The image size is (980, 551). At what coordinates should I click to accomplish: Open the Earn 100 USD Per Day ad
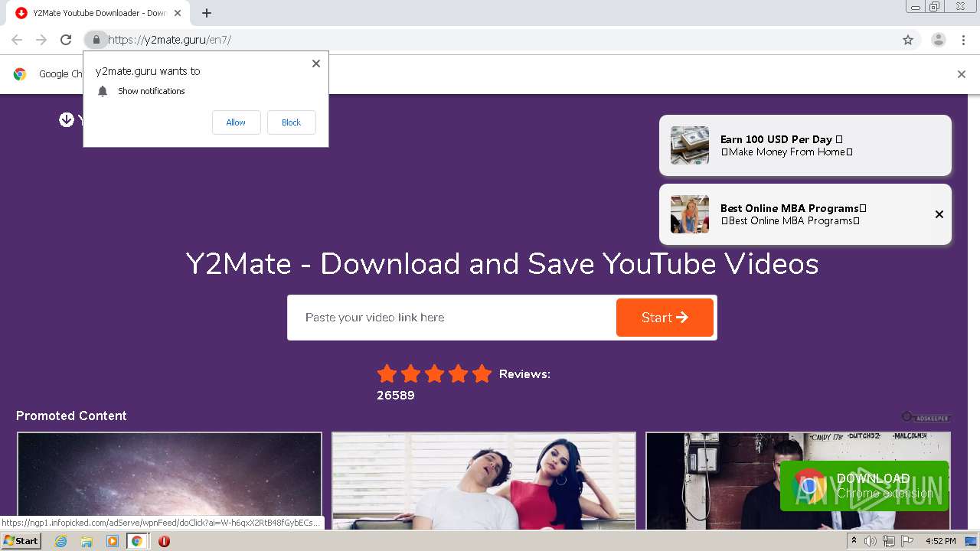[805, 145]
